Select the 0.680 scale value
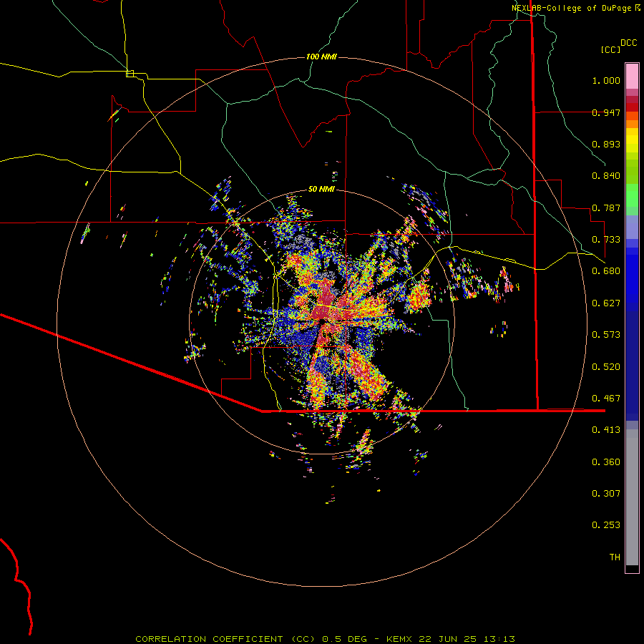Image resolution: width=644 pixels, height=644 pixels. [x=606, y=271]
